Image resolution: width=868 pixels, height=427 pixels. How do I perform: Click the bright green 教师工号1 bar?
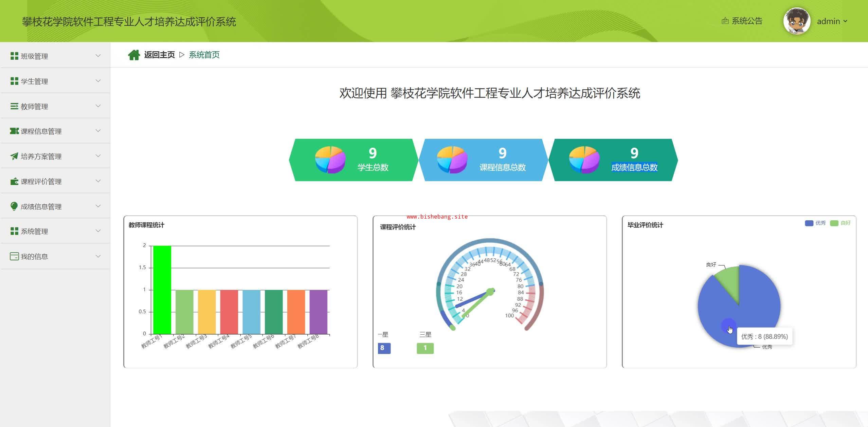pos(162,290)
